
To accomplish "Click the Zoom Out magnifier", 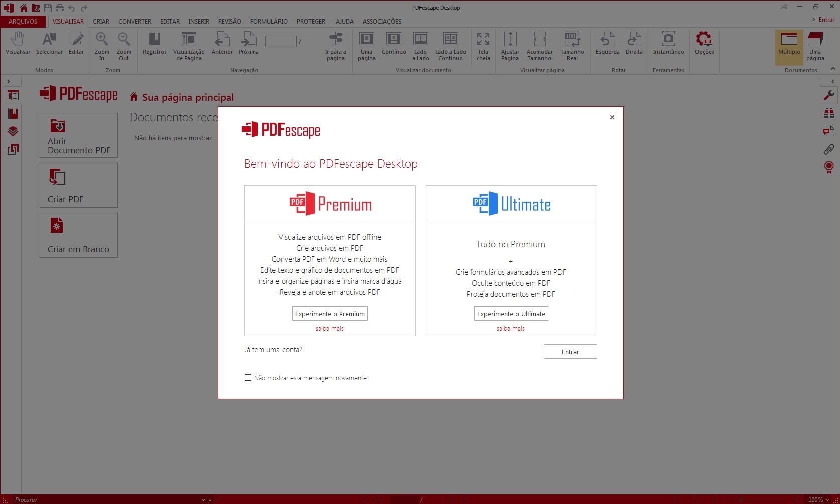I will click(124, 47).
